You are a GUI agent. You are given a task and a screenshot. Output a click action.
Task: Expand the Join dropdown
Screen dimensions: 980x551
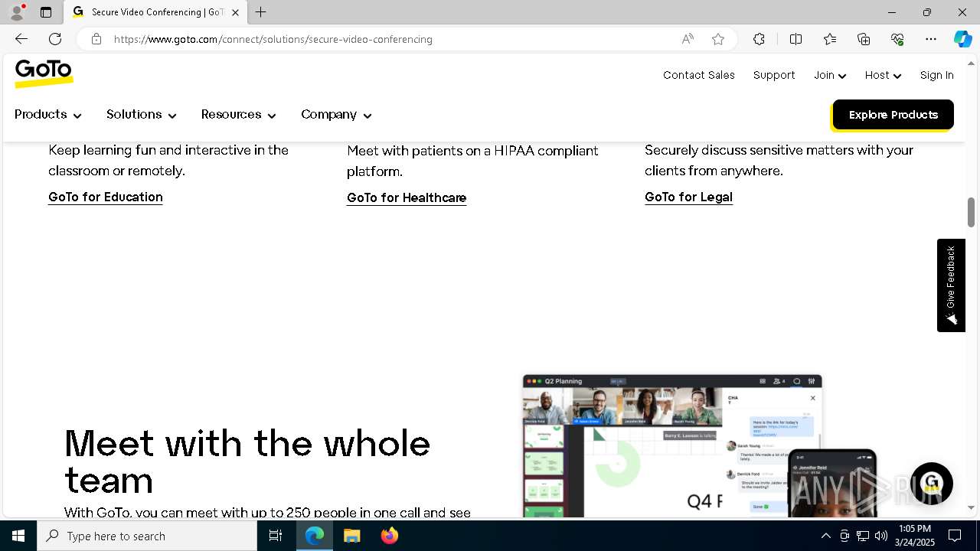[x=830, y=75]
